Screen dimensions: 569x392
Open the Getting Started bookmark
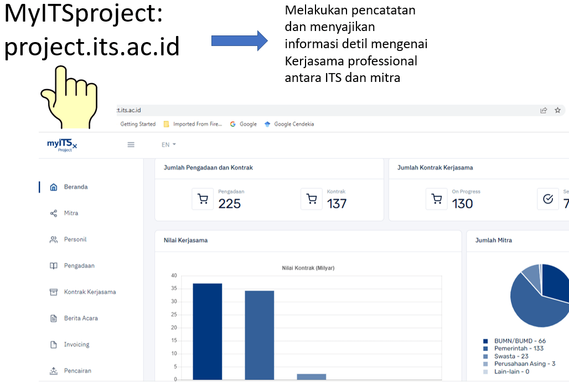pos(138,124)
